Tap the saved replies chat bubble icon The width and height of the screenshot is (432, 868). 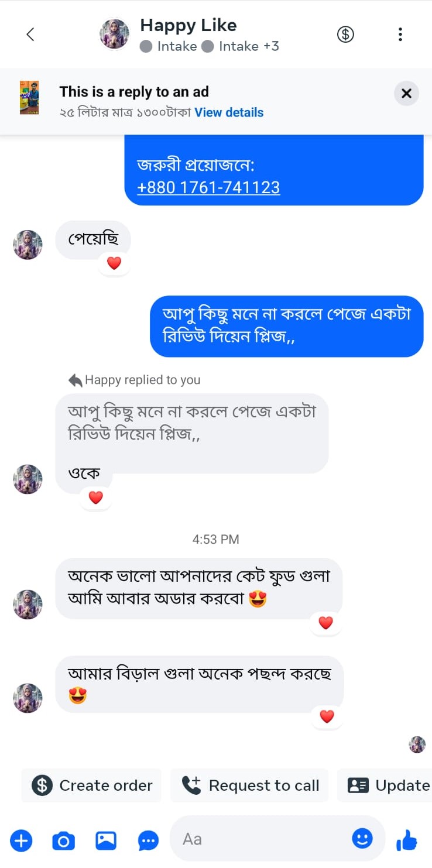[x=148, y=841]
